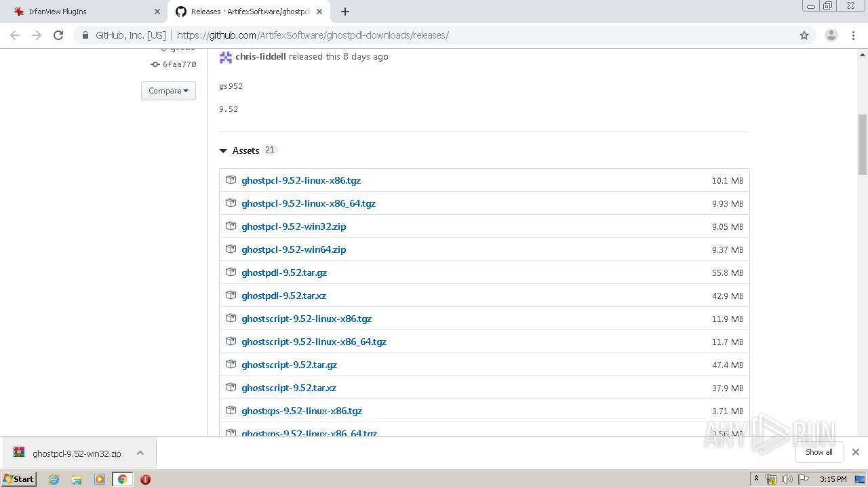The image size is (868, 488).
Task: Expand download options arrow for ghostpcl zip
Action: click(140, 453)
